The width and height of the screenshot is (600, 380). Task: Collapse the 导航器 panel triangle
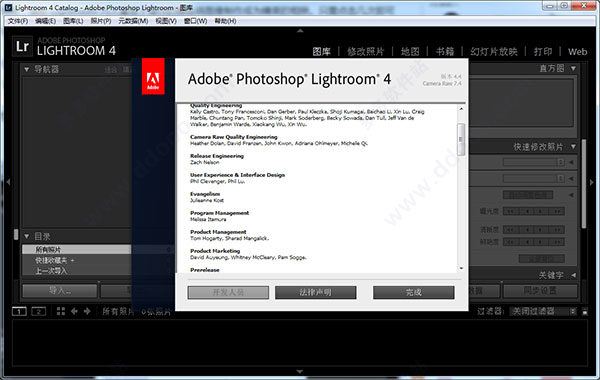pyautogui.click(x=26, y=69)
